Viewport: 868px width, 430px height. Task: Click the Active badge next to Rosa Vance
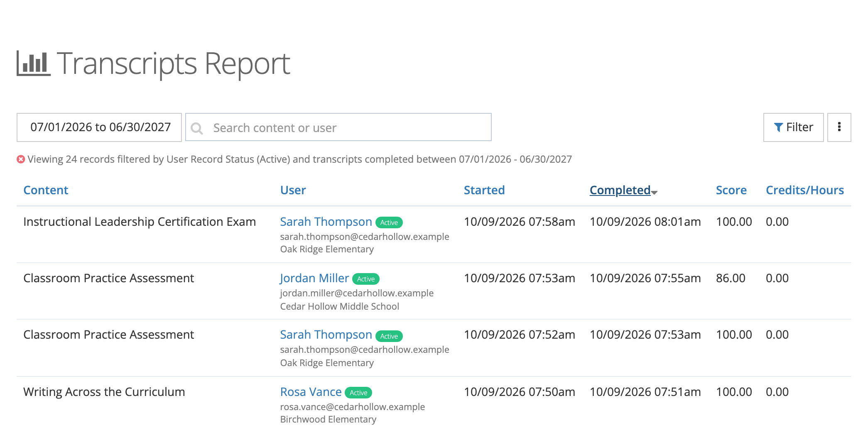[x=358, y=393]
